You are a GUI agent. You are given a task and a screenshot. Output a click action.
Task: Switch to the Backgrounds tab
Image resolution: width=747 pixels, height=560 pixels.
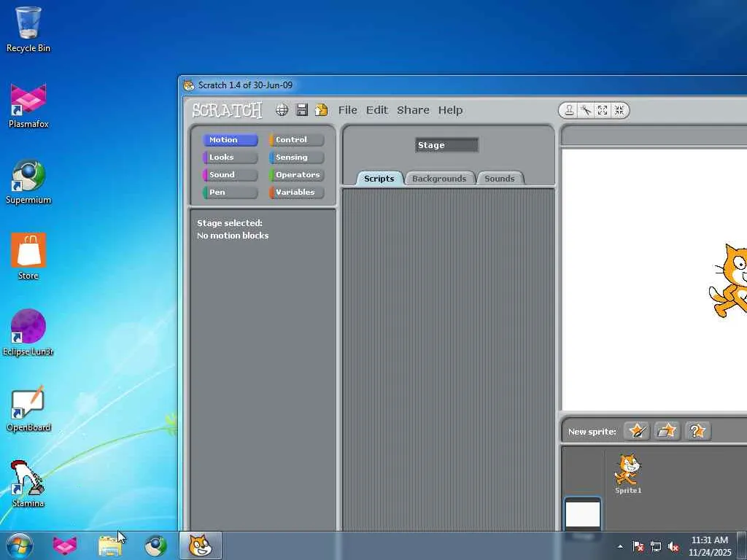point(439,179)
